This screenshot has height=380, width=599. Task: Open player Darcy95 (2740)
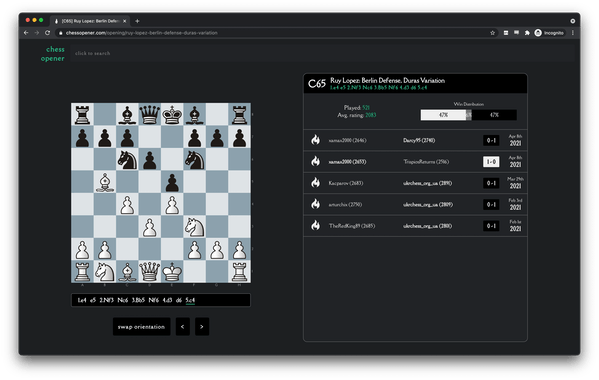pyautogui.click(x=419, y=140)
